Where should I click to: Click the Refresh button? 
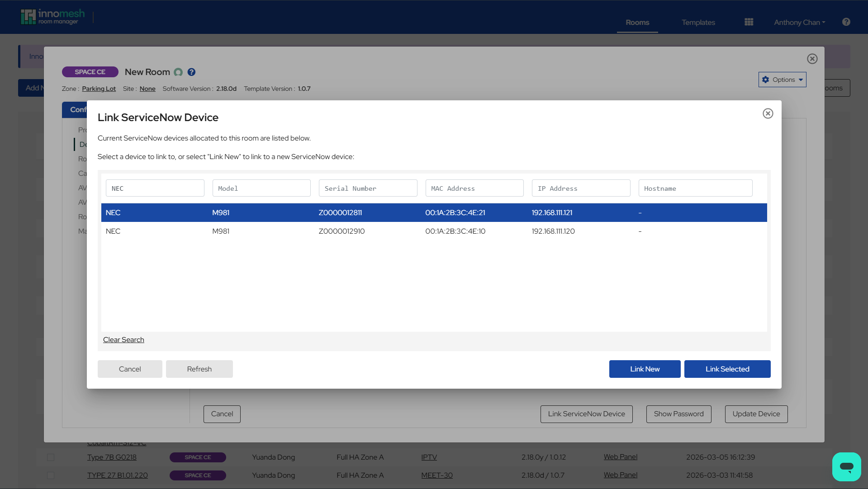pyautogui.click(x=199, y=369)
